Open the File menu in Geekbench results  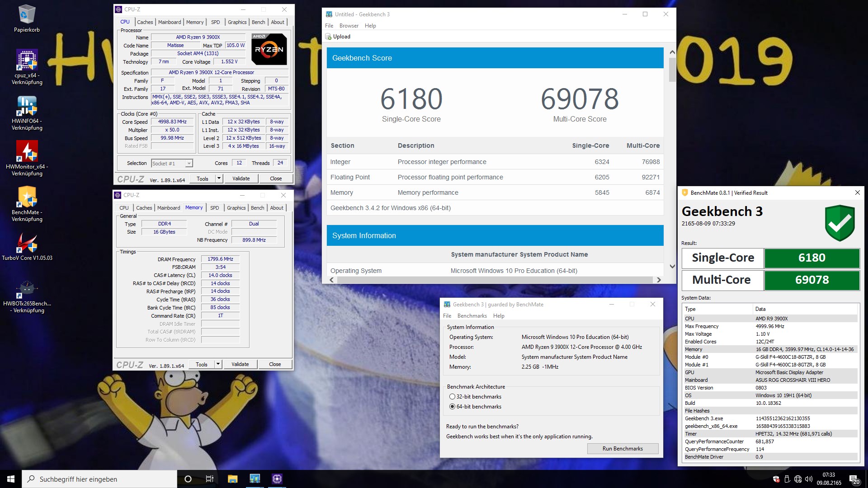click(329, 26)
